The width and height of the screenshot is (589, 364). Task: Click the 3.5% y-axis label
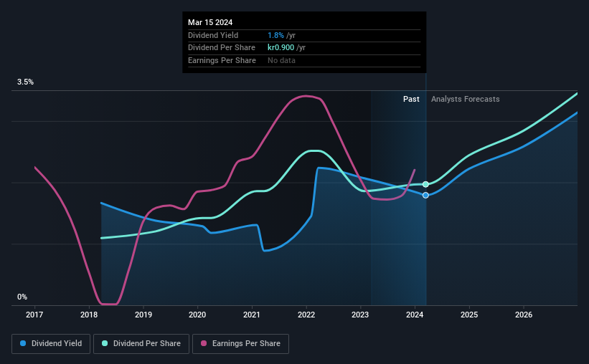point(25,82)
